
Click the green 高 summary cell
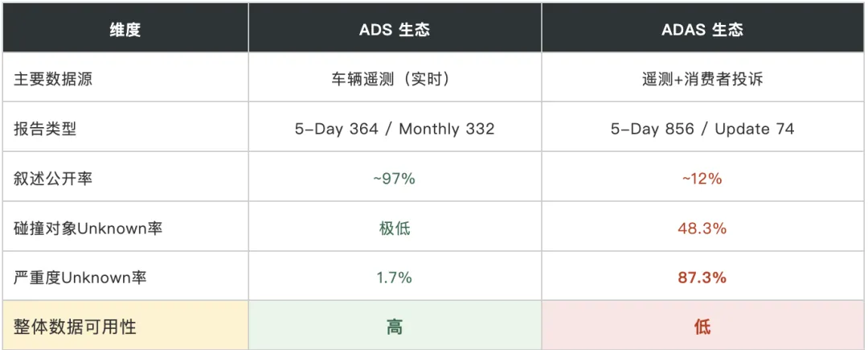coord(395,327)
